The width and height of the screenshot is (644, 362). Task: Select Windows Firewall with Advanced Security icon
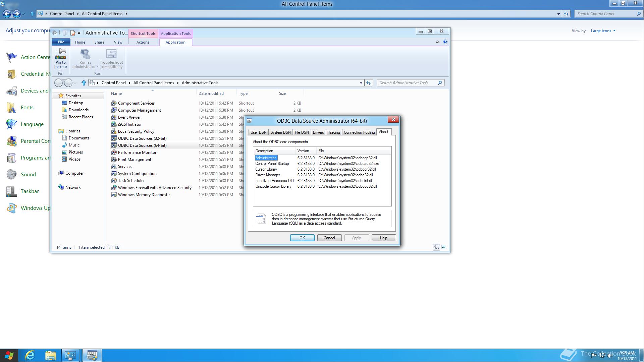114,188
